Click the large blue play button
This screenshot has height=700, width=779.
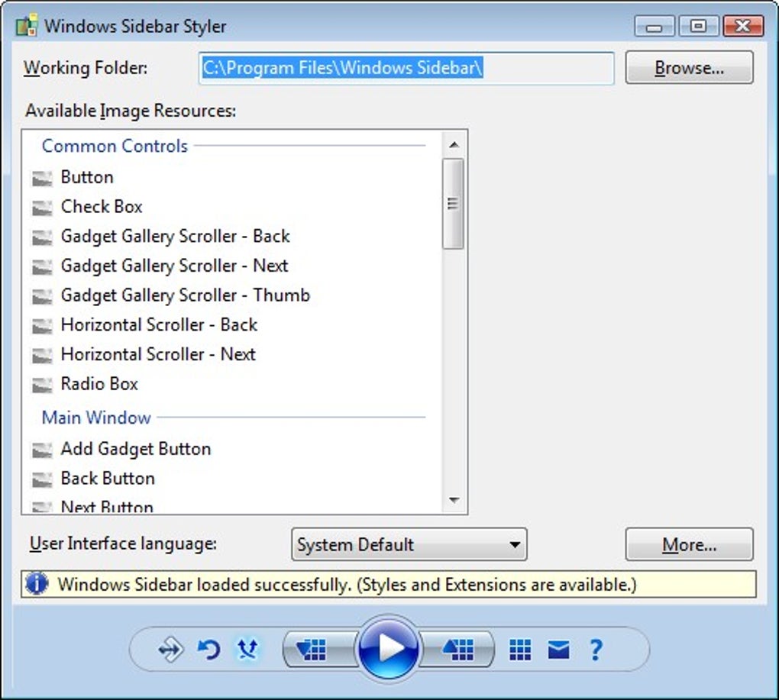click(388, 648)
